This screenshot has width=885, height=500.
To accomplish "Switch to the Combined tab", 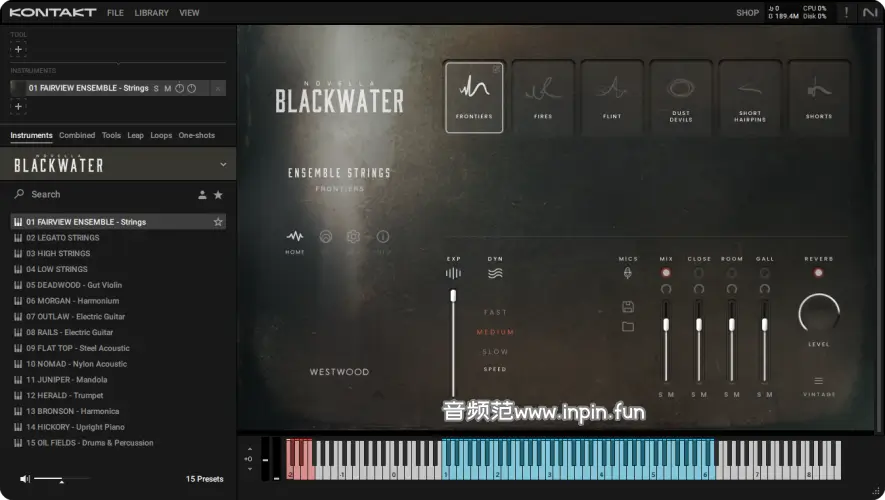I will coord(77,135).
